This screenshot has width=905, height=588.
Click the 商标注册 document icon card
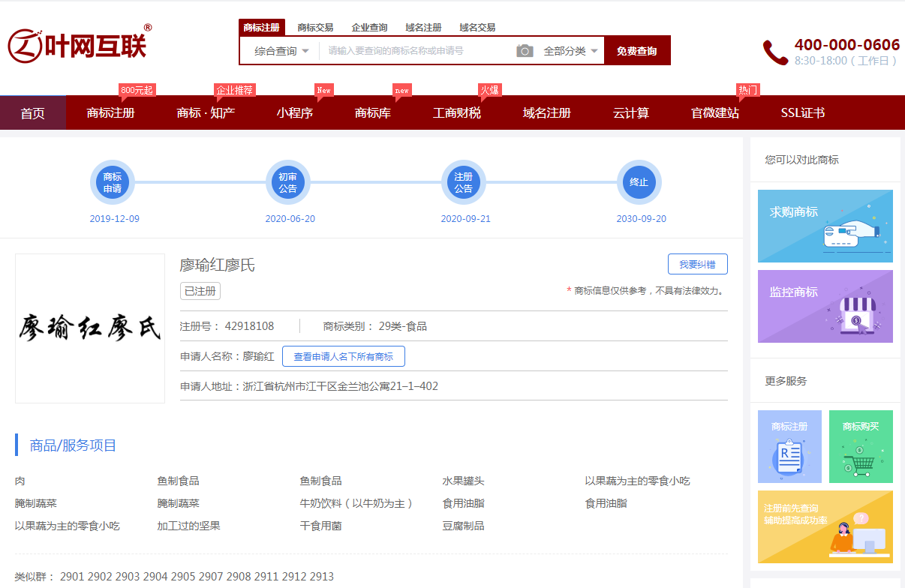pos(789,446)
